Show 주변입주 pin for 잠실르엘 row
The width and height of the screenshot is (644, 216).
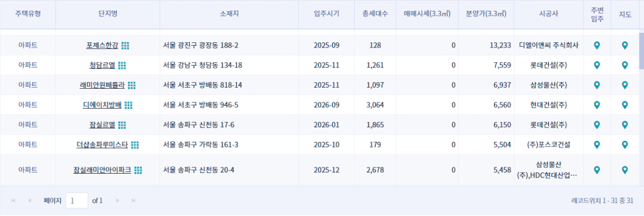pos(597,125)
